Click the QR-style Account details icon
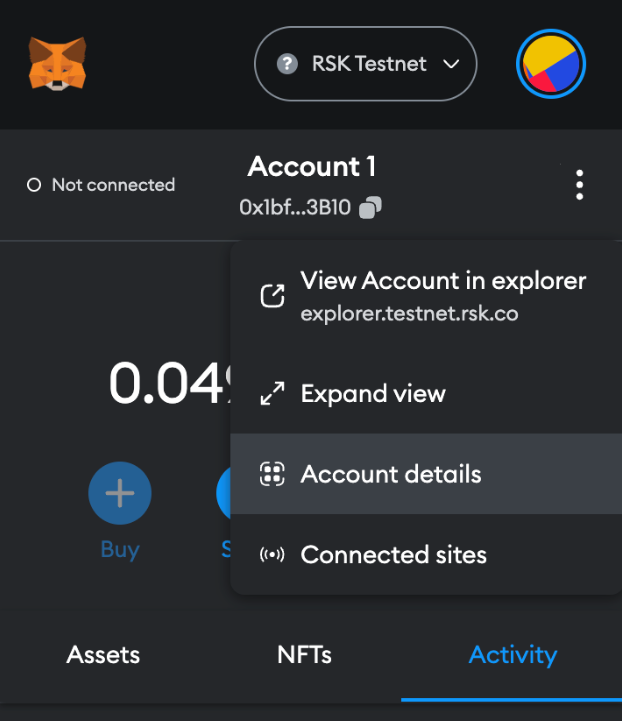This screenshot has height=721, width=622. (272, 474)
